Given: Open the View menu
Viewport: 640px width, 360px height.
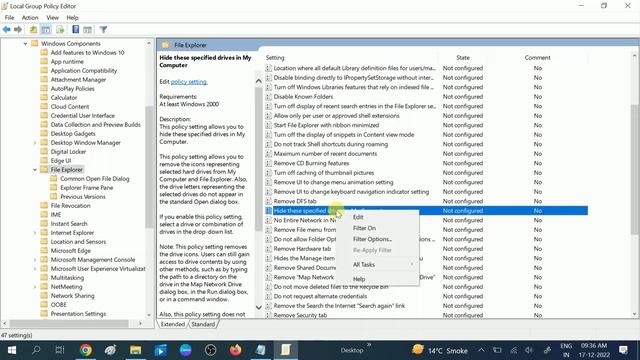Looking at the screenshot, I should click(52, 18).
